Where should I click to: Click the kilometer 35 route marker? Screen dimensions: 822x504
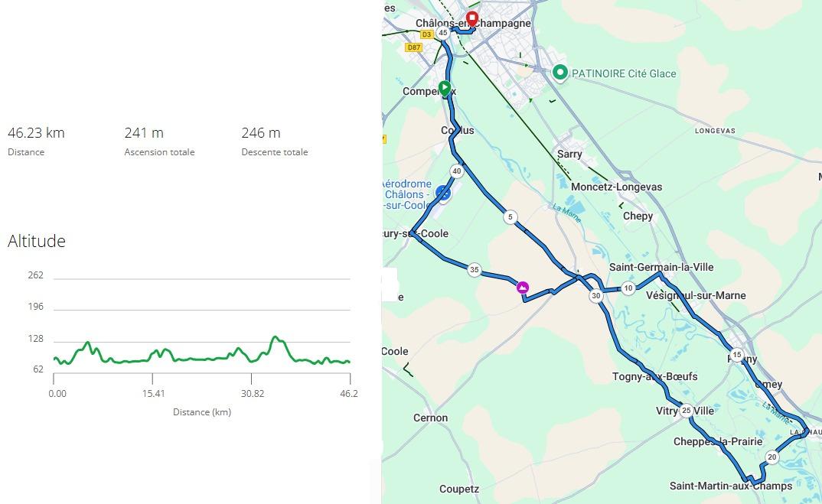(475, 270)
